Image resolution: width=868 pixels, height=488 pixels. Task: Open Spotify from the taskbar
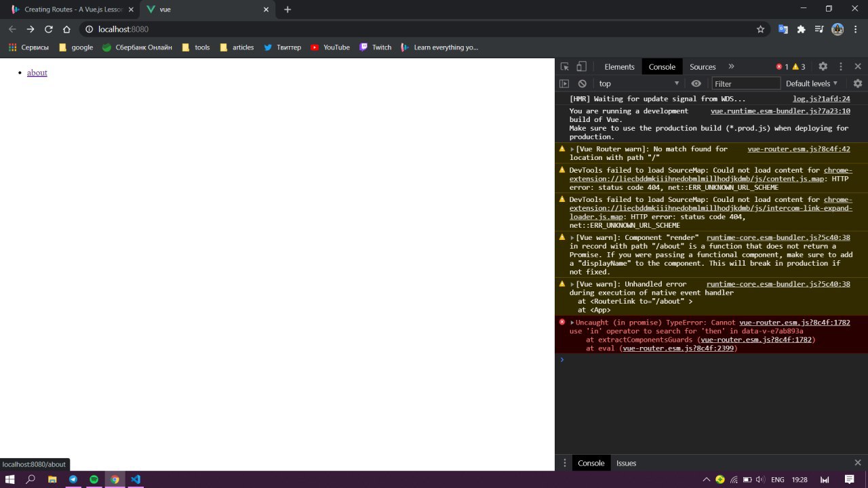point(94,479)
